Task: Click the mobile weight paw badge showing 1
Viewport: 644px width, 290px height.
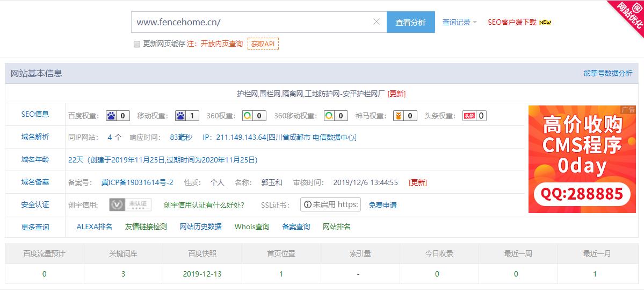Action: [x=187, y=116]
